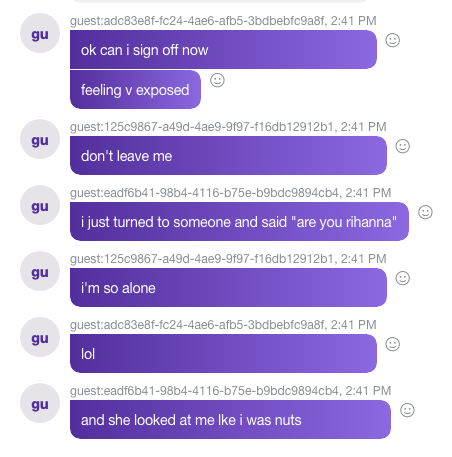Viewport: 452px width, 457px height.
Task: React with emoji to 'i'm so alone'
Action: click(x=403, y=278)
